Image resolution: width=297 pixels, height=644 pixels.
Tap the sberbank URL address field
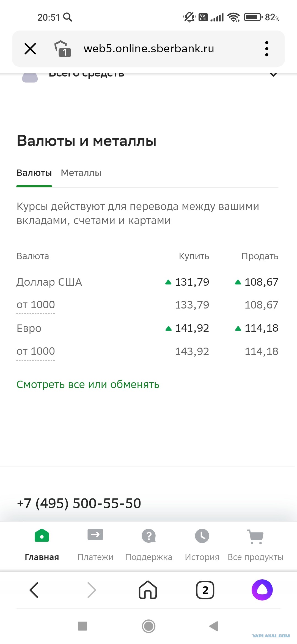149,49
